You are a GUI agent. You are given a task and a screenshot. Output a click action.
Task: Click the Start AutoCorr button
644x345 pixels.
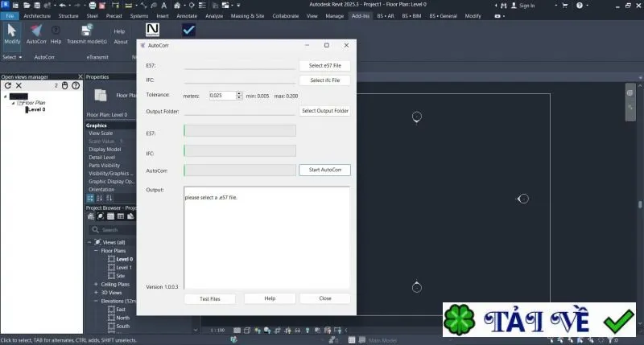point(325,170)
